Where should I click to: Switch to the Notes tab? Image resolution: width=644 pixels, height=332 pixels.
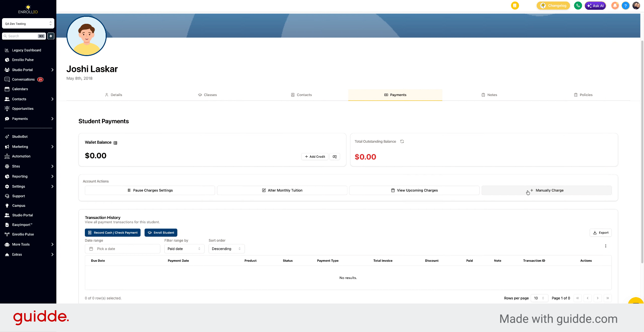tap(489, 95)
